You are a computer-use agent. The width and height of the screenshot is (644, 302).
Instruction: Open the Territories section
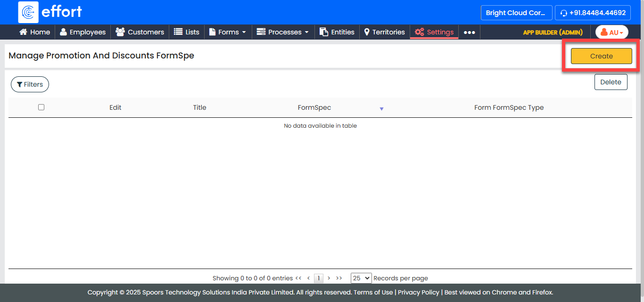pos(384,32)
